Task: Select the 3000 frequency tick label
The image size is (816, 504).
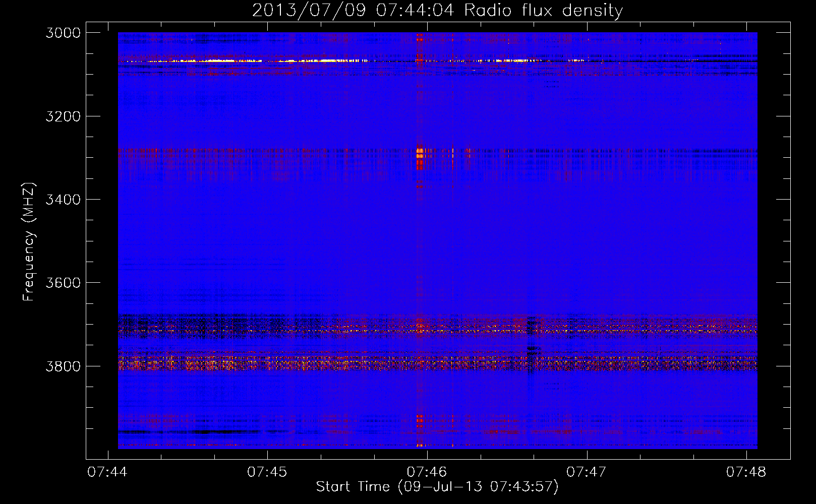Action: click(x=63, y=33)
